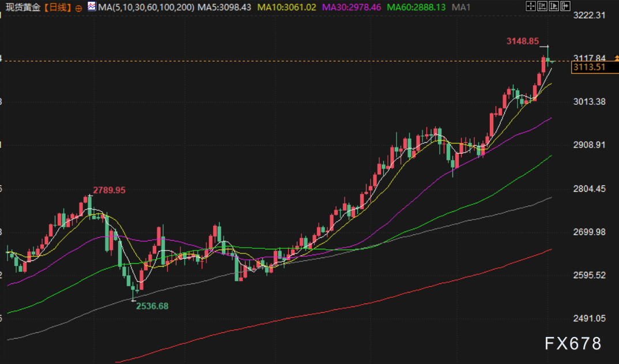
Task: Click the crosshair cursor icon top right
Action: point(531,6)
